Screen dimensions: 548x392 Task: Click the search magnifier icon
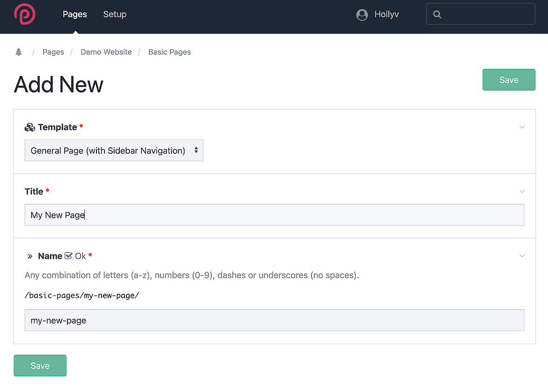coord(437,14)
